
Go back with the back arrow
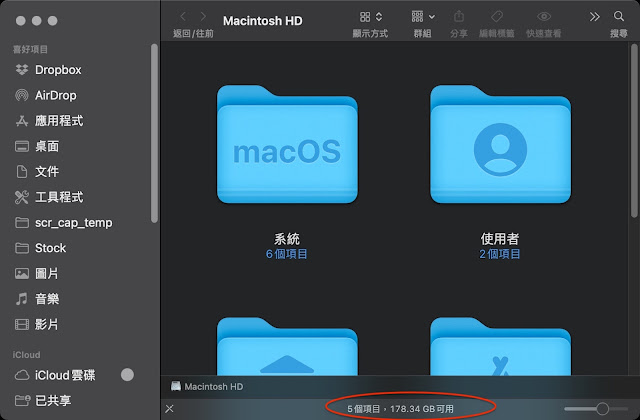183,16
